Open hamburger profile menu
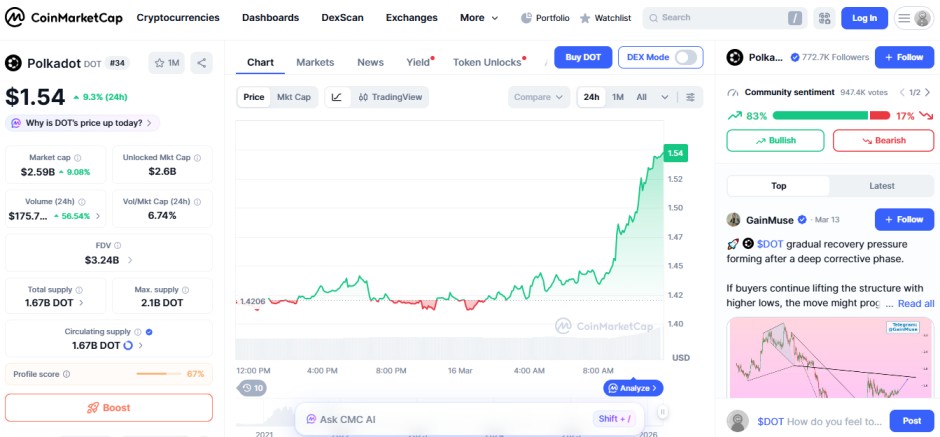The width and height of the screenshot is (940, 437). (x=914, y=18)
